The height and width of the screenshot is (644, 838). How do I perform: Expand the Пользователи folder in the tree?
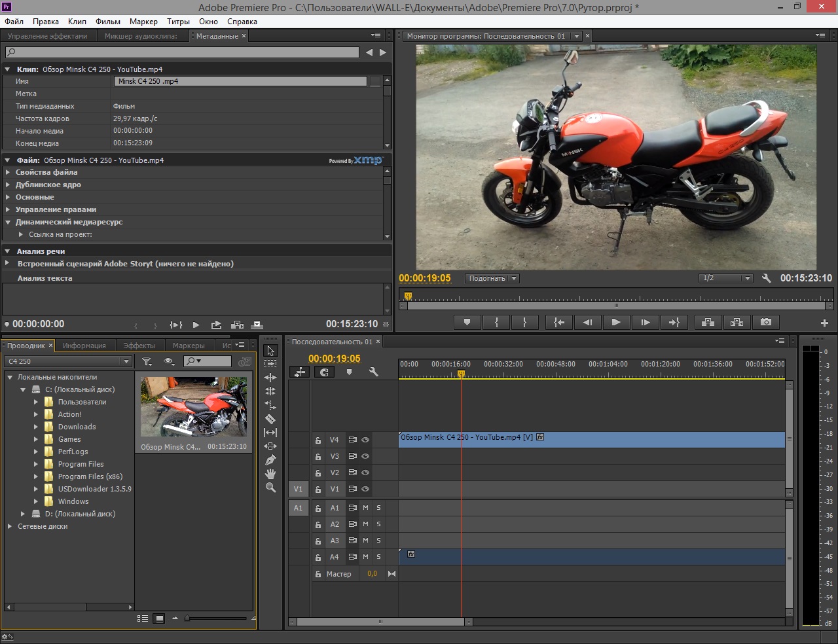pyautogui.click(x=36, y=402)
